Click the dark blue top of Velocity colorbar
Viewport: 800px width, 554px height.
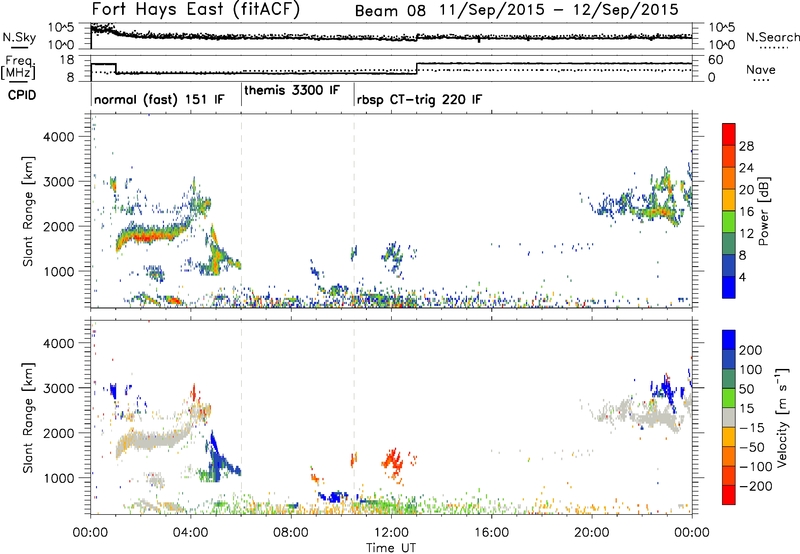(x=729, y=340)
